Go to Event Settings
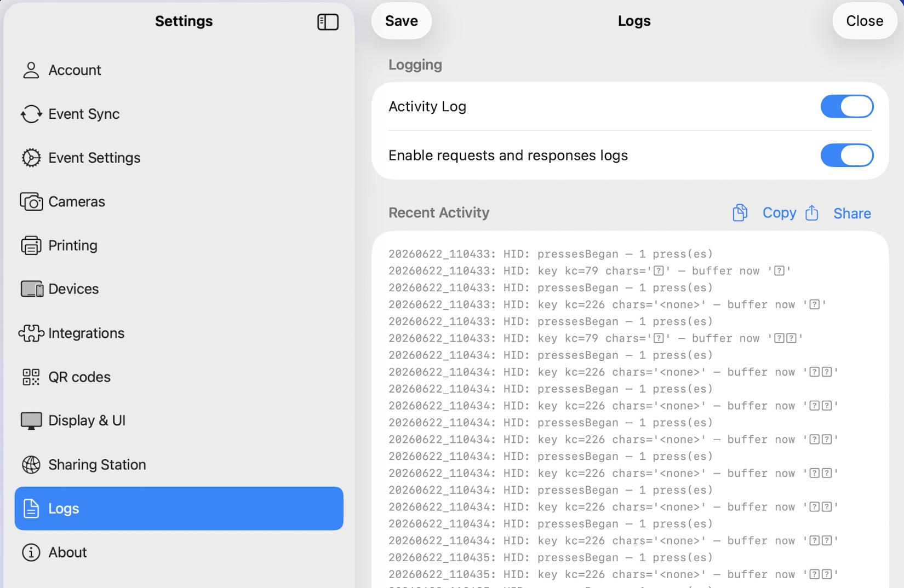The height and width of the screenshot is (588, 904). 179,158
